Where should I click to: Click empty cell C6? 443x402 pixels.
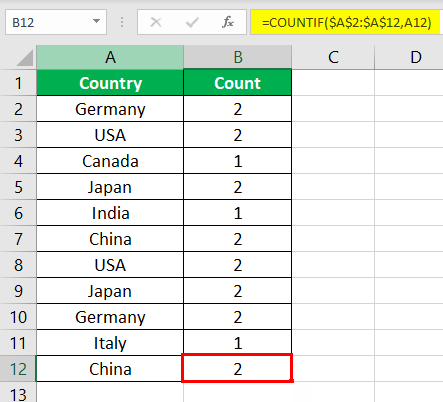tap(333, 213)
